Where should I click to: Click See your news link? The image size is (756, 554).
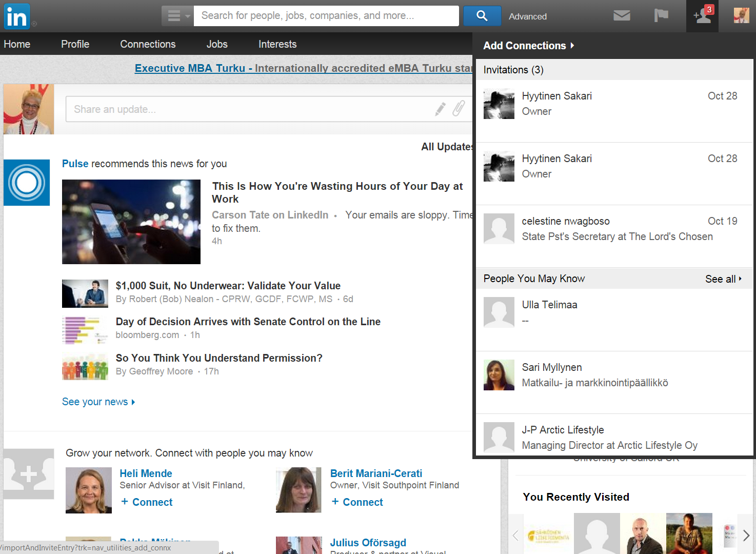(x=98, y=402)
